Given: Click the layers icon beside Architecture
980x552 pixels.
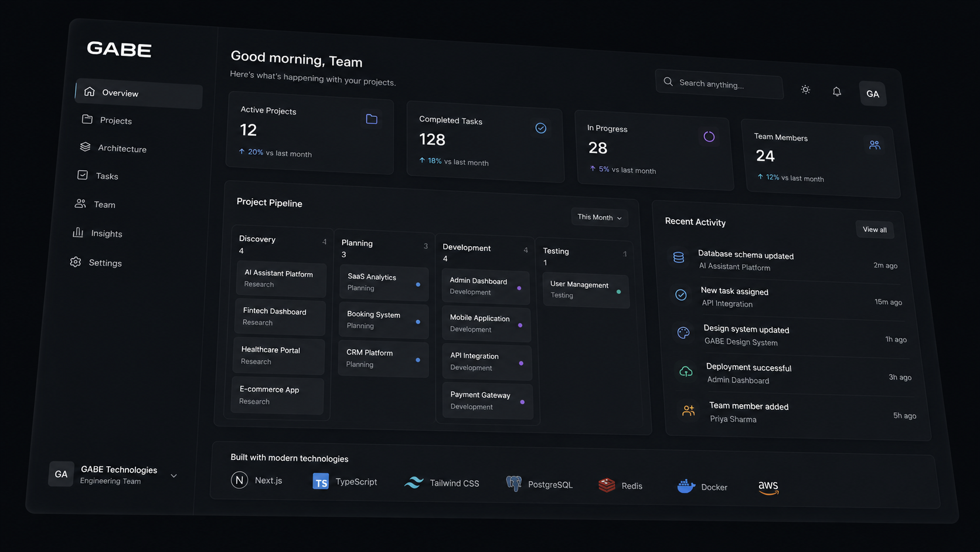Looking at the screenshot, I should pyautogui.click(x=85, y=147).
